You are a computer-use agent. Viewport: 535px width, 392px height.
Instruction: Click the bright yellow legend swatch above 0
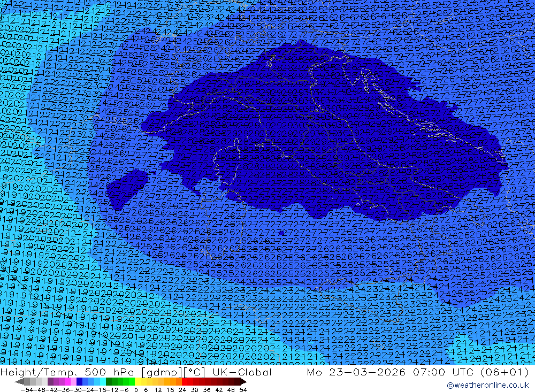tap(137, 381)
